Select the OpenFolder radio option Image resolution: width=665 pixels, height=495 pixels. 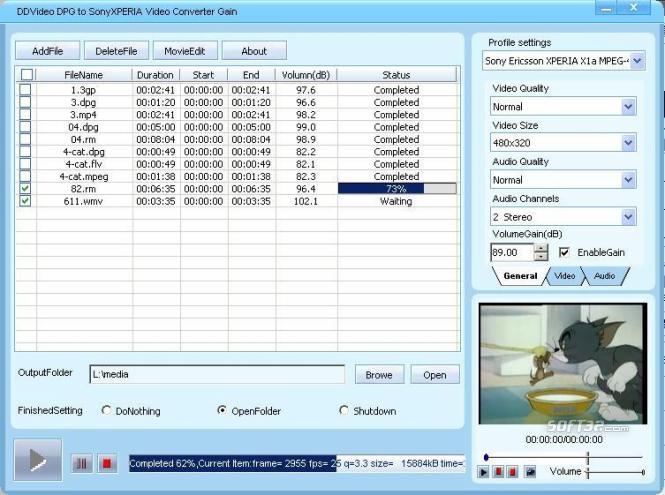coord(221,410)
